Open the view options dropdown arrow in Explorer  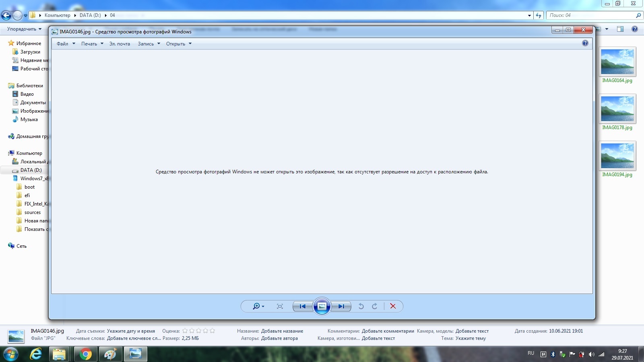607,29
